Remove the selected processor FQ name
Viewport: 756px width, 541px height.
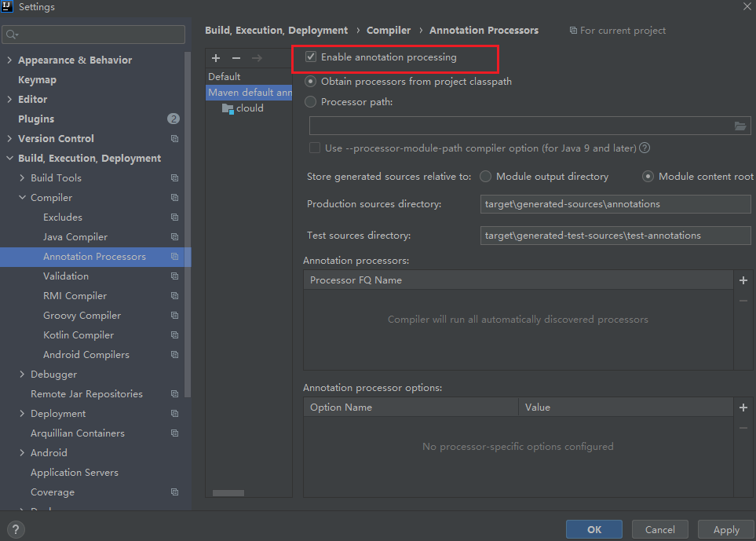pos(743,301)
